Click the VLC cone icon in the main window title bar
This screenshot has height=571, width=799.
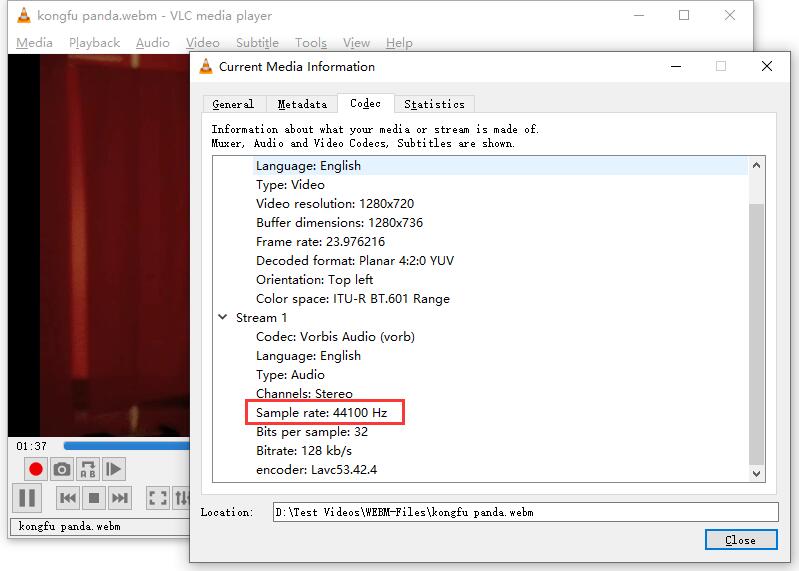tap(23, 15)
